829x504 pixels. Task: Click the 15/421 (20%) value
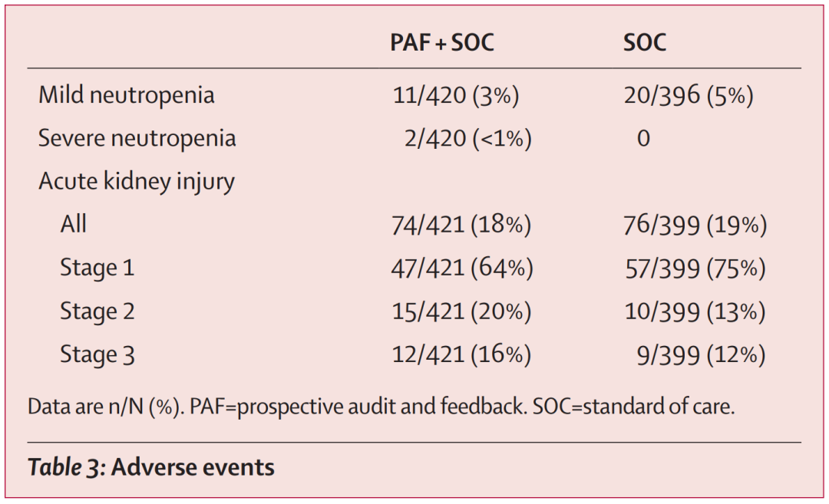461,311
